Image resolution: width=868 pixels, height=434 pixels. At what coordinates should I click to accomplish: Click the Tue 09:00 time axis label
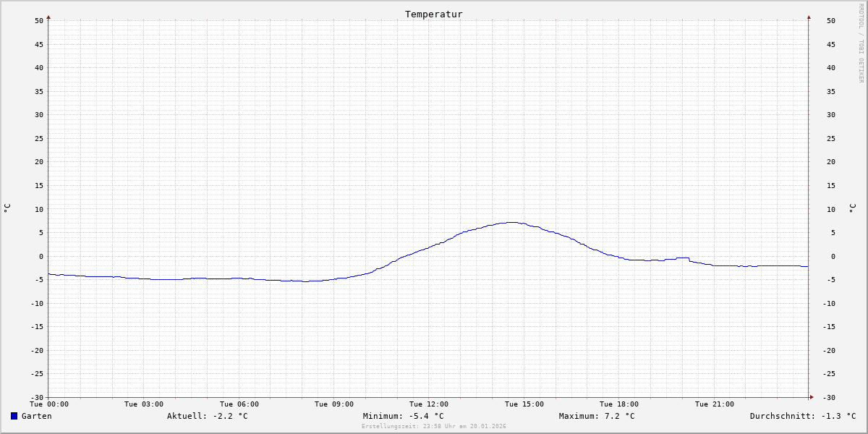(x=334, y=404)
